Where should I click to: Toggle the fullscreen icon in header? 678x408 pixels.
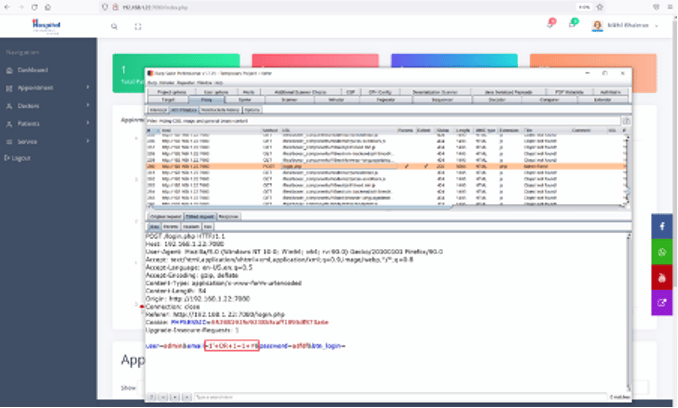(136, 27)
